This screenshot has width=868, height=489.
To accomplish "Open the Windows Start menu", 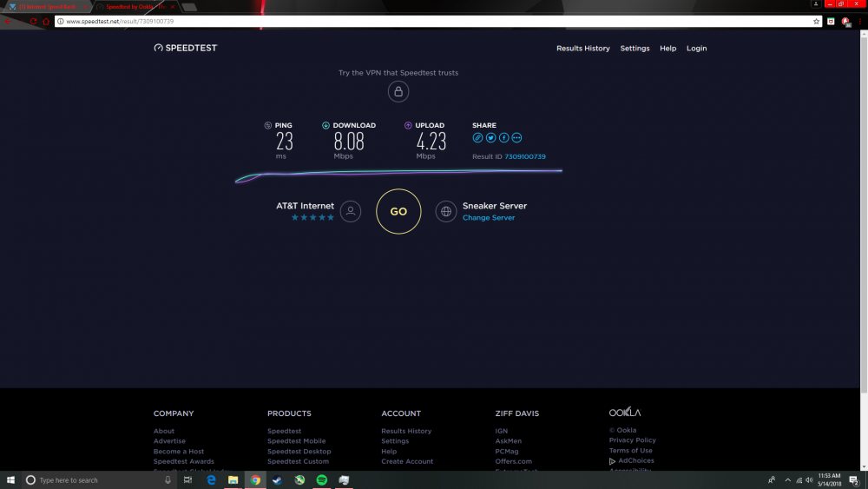I will click(x=10, y=480).
